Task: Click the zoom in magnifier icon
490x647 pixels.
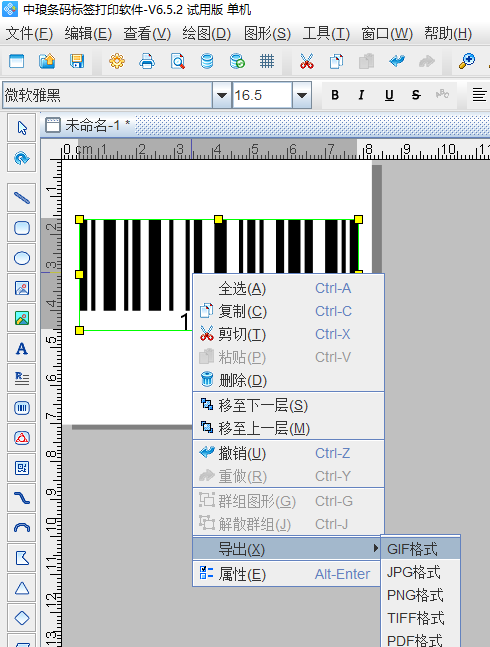Action: pyautogui.click(x=467, y=61)
